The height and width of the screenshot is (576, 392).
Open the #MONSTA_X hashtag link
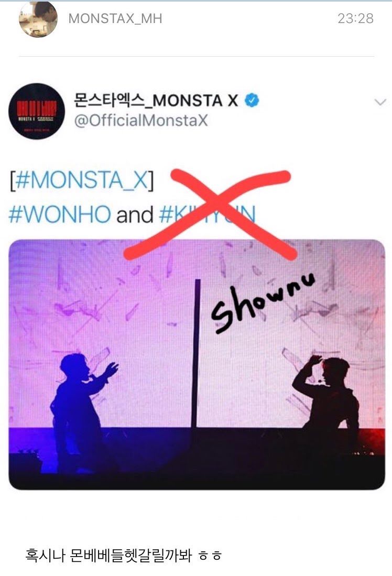pos(82,180)
